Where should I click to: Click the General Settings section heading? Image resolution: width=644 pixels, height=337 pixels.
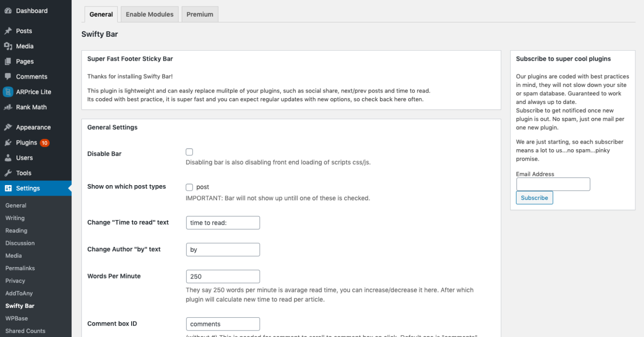[112, 127]
